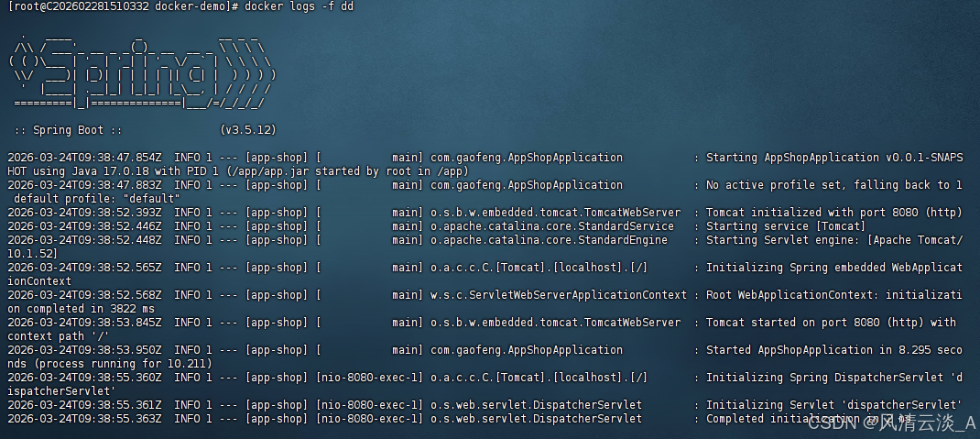Click 'on completed in 3822 ms' line
The height and width of the screenshot is (439, 980).
click(x=82, y=309)
